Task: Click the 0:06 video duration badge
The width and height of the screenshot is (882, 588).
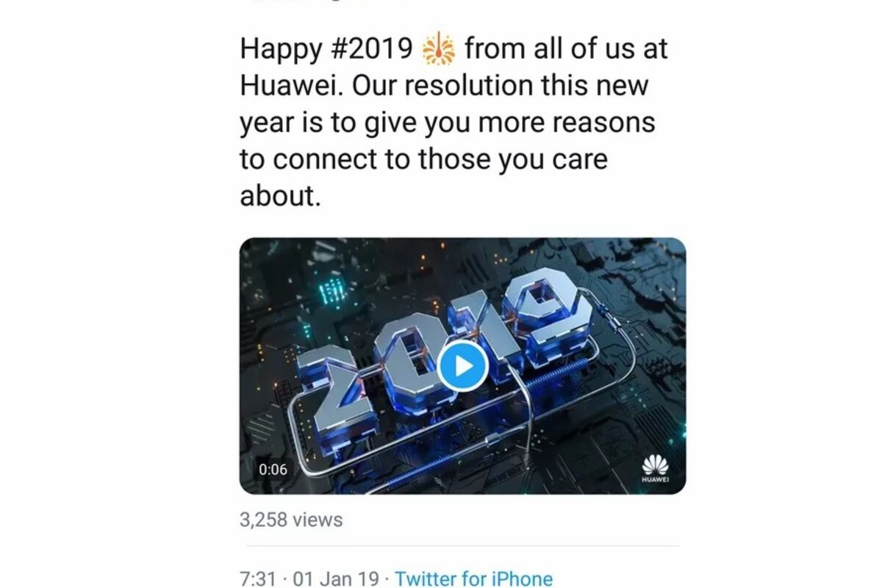Action: 273,469
